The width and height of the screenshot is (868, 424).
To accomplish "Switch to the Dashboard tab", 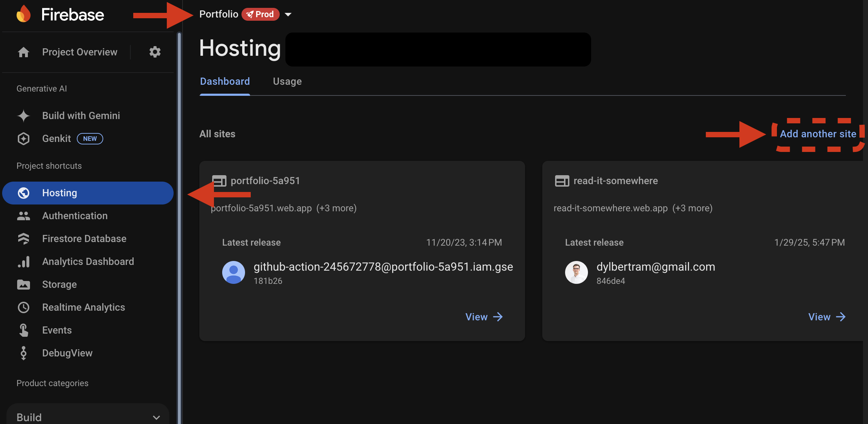I will tap(225, 82).
